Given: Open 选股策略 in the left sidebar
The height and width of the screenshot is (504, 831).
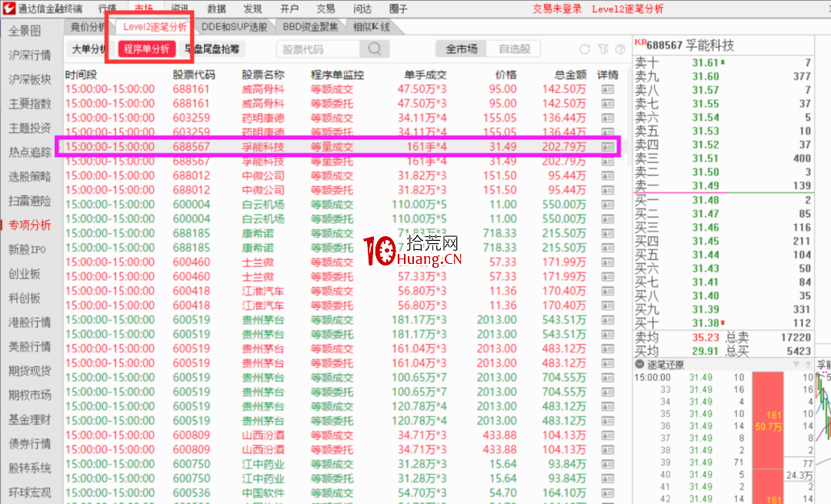Looking at the screenshot, I should point(30,177).
